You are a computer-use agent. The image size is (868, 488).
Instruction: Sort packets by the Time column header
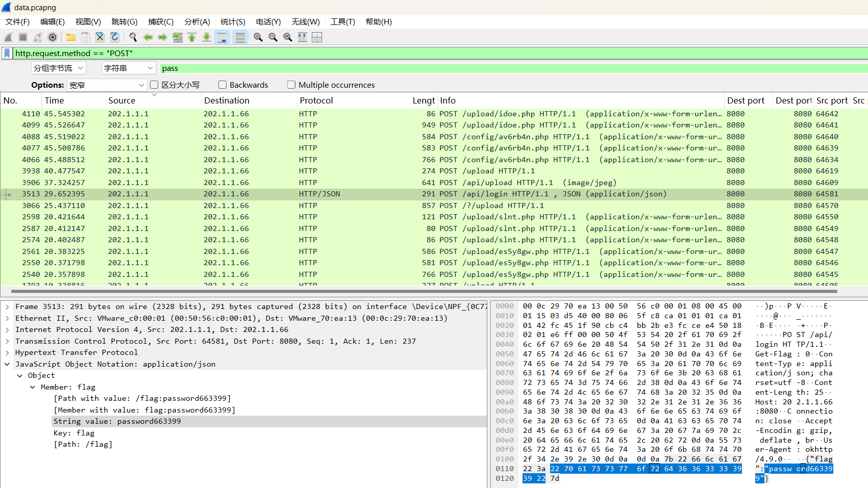click(x=55, y=100)
